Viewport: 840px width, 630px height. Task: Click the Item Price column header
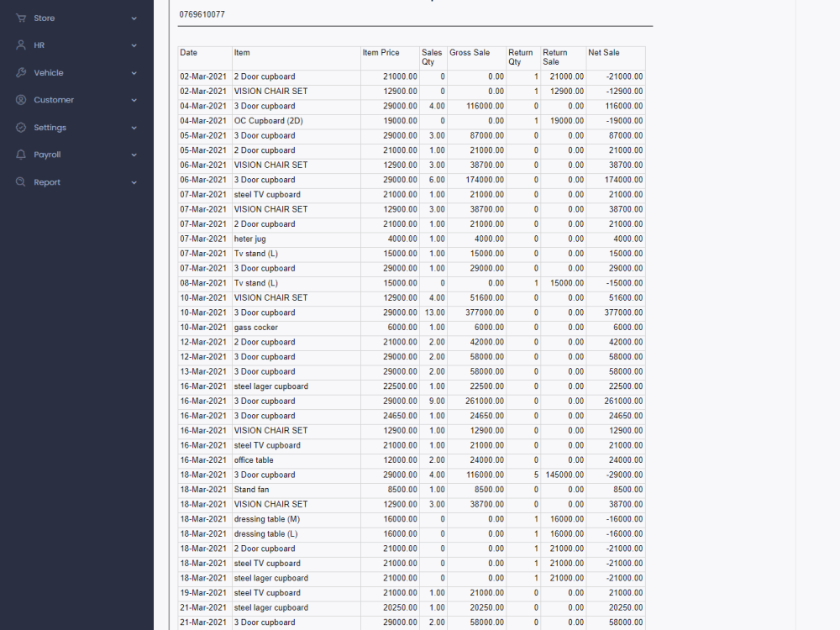pos(382,52)
